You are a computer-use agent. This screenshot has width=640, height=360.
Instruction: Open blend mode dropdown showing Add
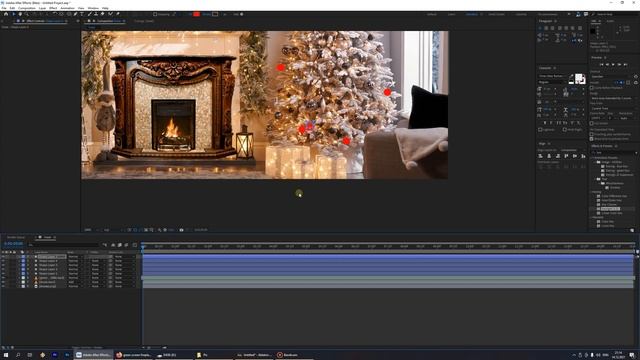(x=77, y=282)
